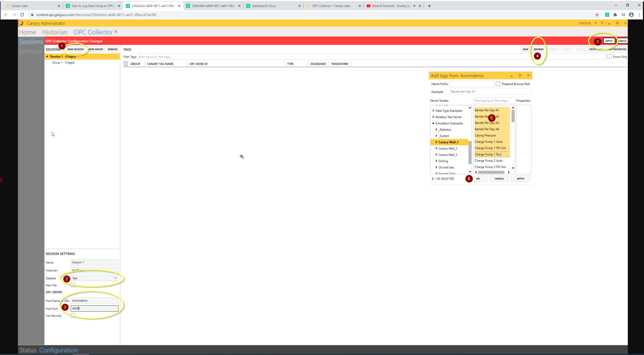Expand the Oil and Gas node

point(436,167)
